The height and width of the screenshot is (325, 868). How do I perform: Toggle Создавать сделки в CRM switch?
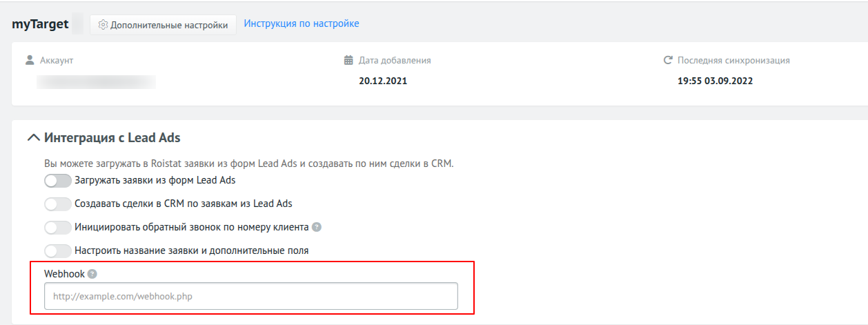point(58,204)
